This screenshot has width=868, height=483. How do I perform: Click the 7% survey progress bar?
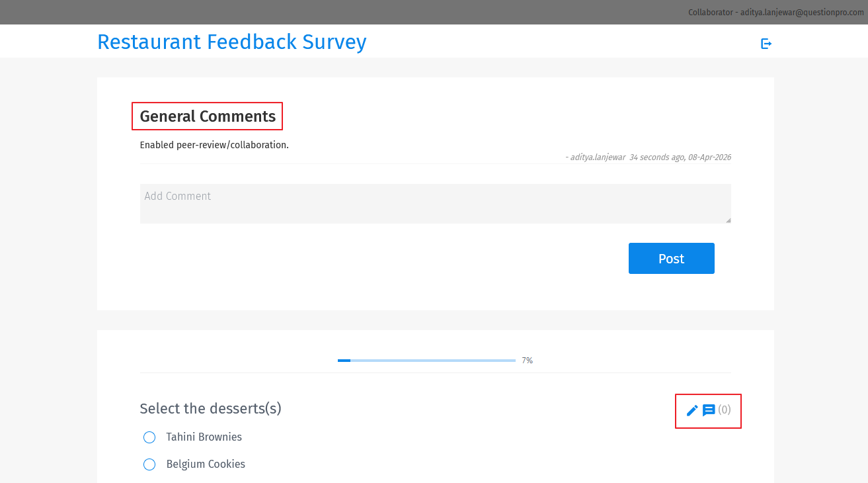(426, 360)
